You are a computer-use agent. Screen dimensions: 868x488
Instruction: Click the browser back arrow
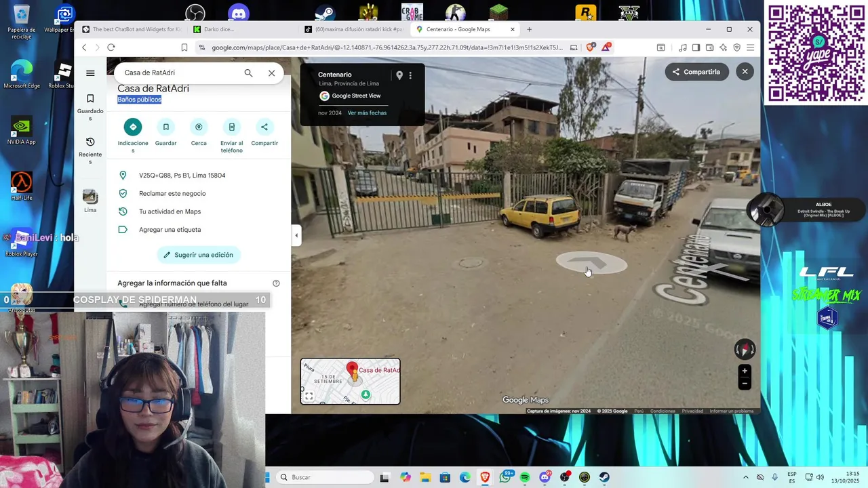[84, 47]
